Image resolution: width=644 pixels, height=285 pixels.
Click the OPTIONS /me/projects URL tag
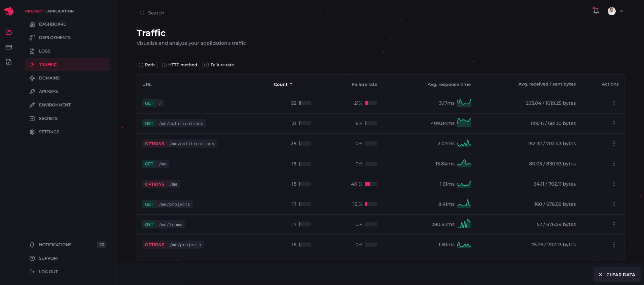[173, 245]
